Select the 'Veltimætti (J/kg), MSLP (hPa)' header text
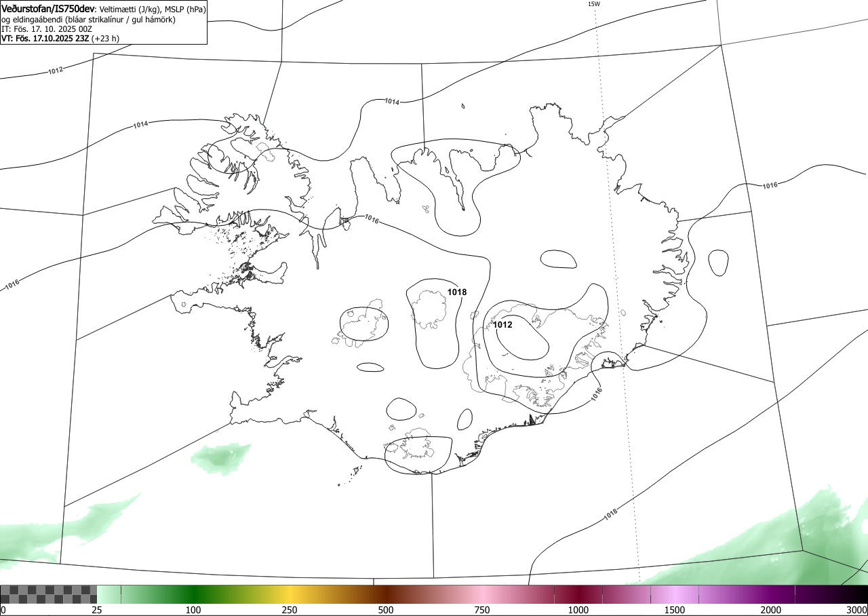 tap(152, 9)
